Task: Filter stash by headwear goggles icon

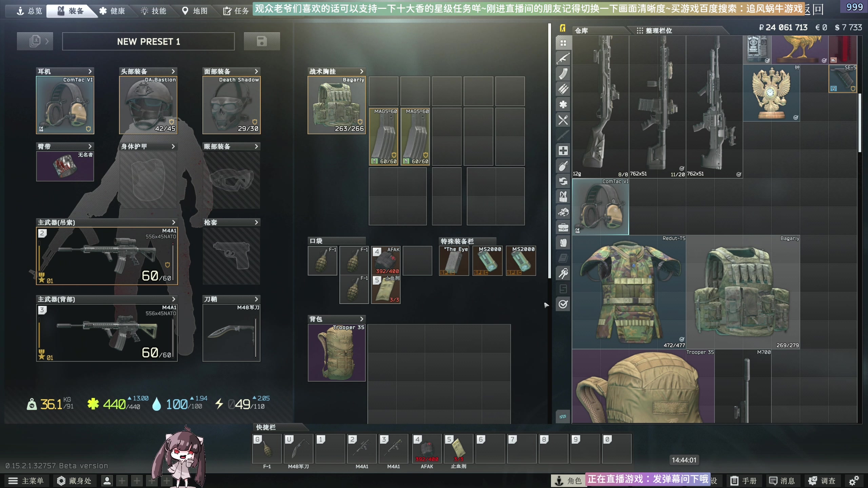Action: tap(563, 212)
